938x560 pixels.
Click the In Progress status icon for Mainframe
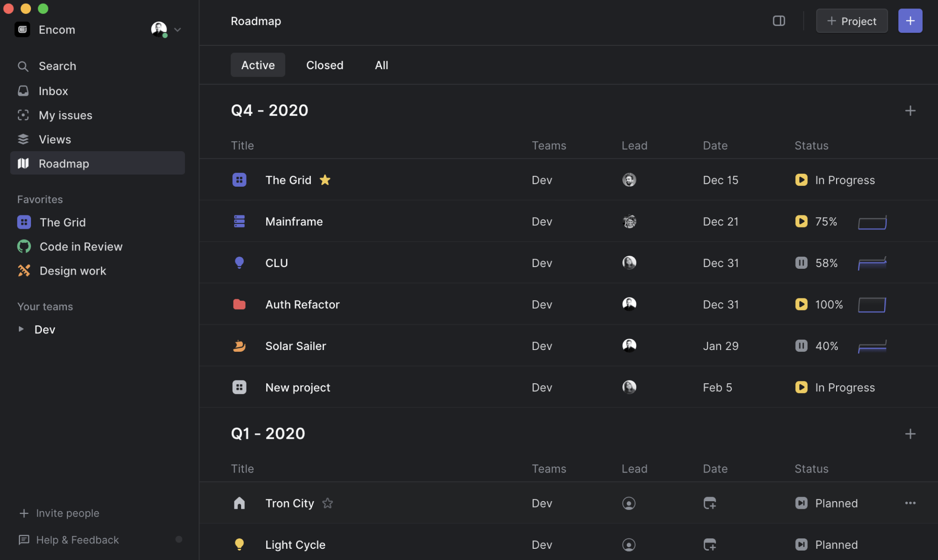point(801,221)
